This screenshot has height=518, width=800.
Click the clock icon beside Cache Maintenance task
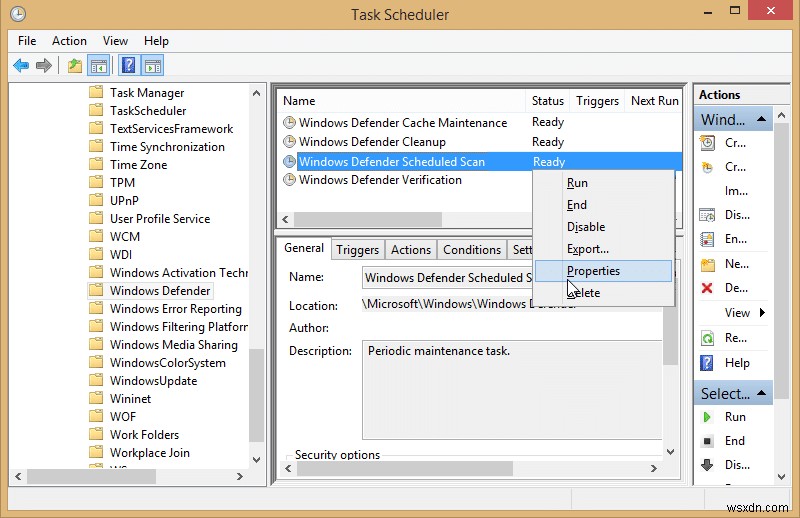[x=289, y=122]
